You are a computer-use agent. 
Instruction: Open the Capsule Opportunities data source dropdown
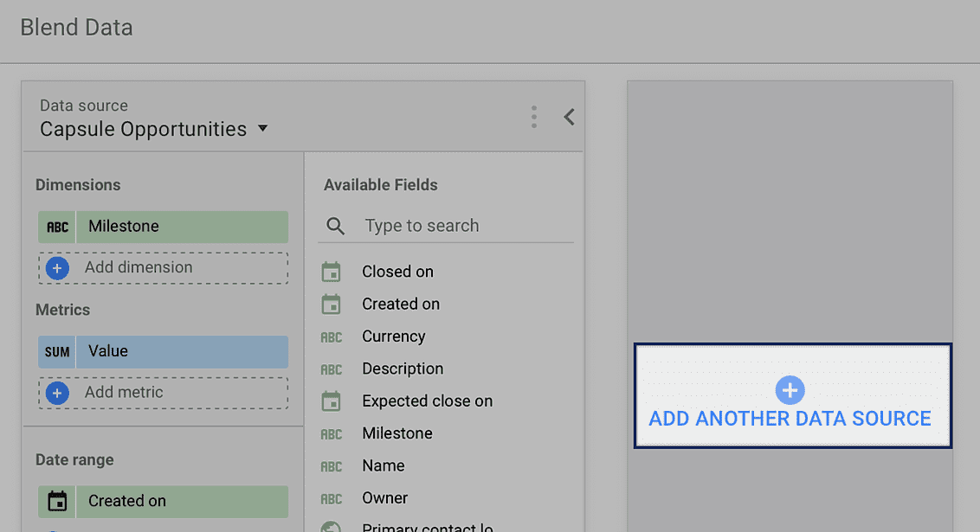pyautogui.click(x=154, y=129)
